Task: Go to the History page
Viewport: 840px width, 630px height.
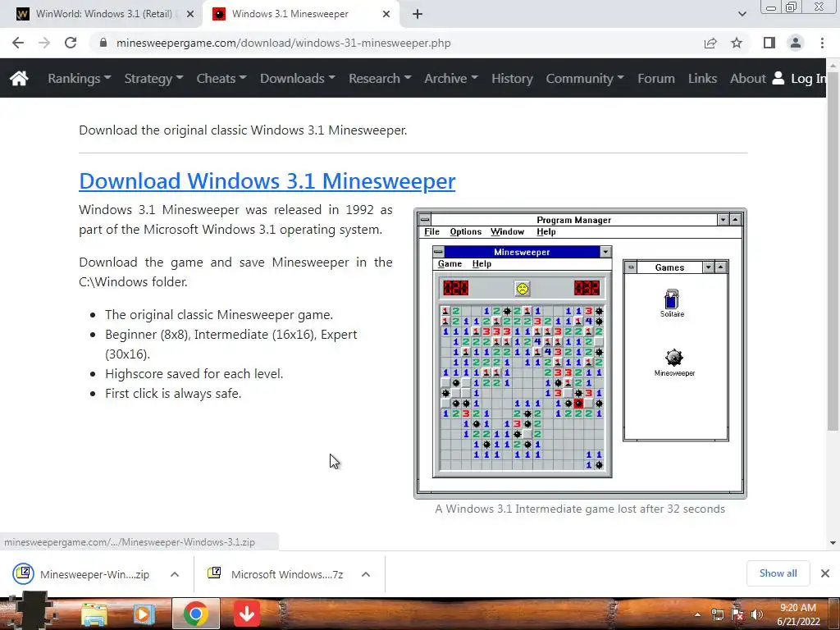Action: (512, 78)
